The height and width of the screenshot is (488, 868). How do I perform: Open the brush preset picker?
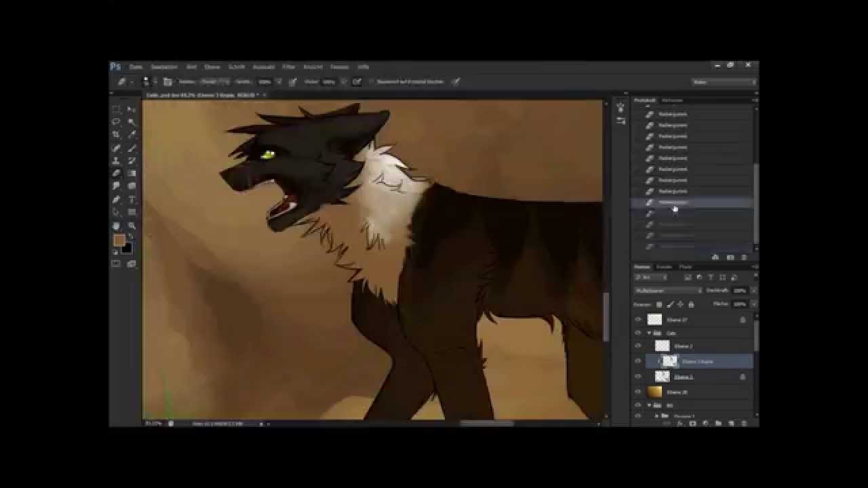click(x=147, y=82)
